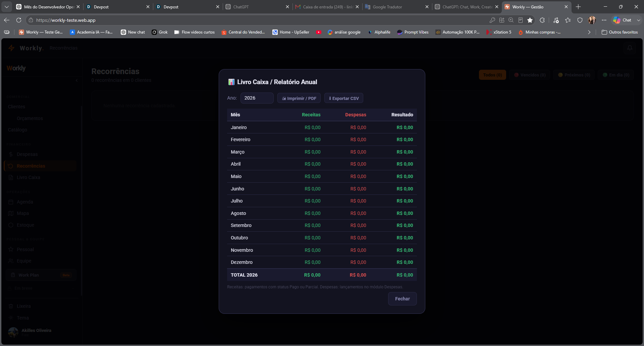The height and width of the screenshot is (346, 644).
Task: Click the browser zoom magnifier icon
Action: [x=511, y=20]
